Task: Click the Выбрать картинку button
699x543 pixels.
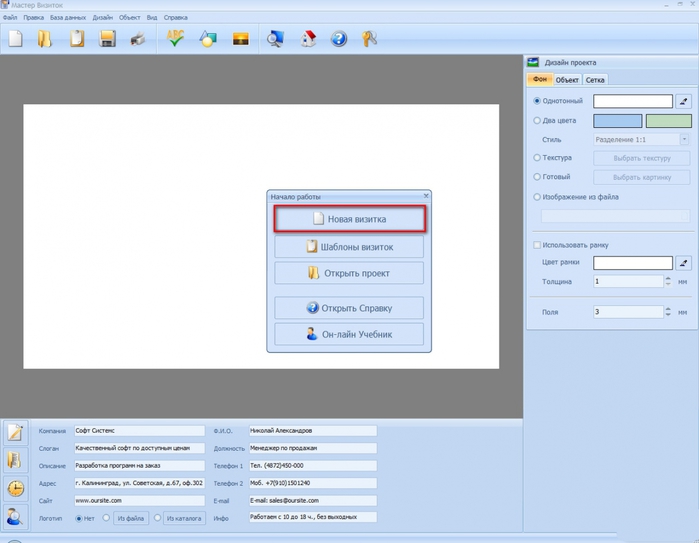Action: pyautogui.click(x=641, y=177)
